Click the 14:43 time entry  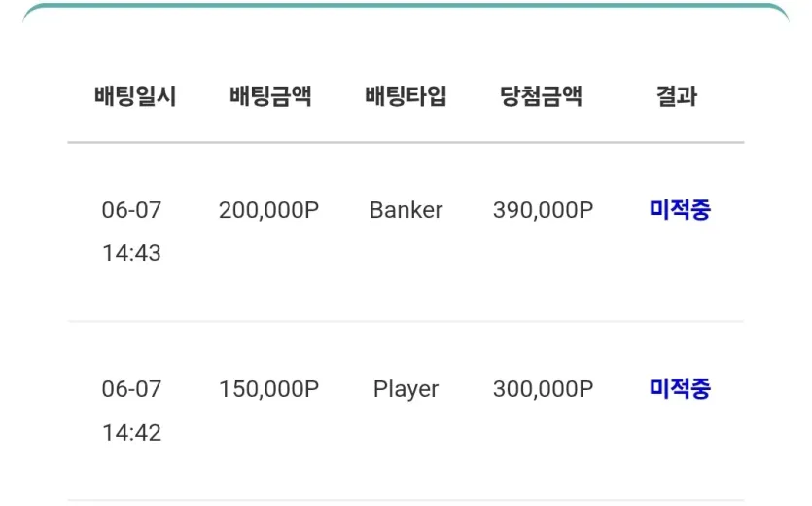tap(131, 254)
